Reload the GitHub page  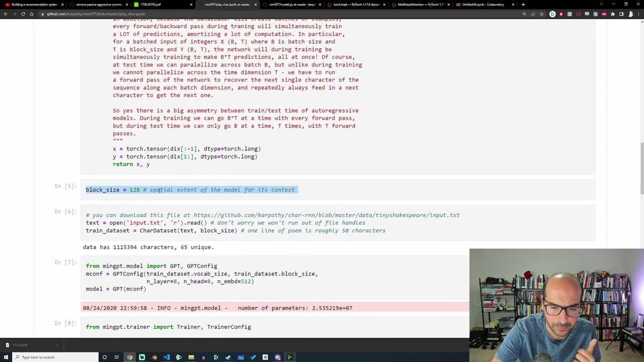coord(23,14)
